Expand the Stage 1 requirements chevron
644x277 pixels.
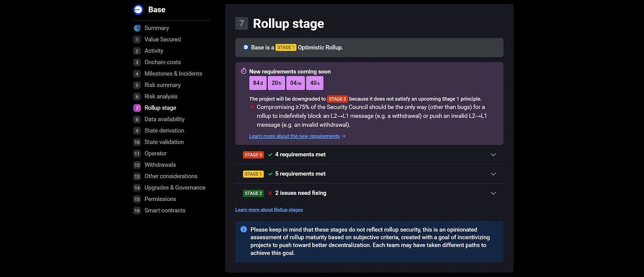[493, 174]
